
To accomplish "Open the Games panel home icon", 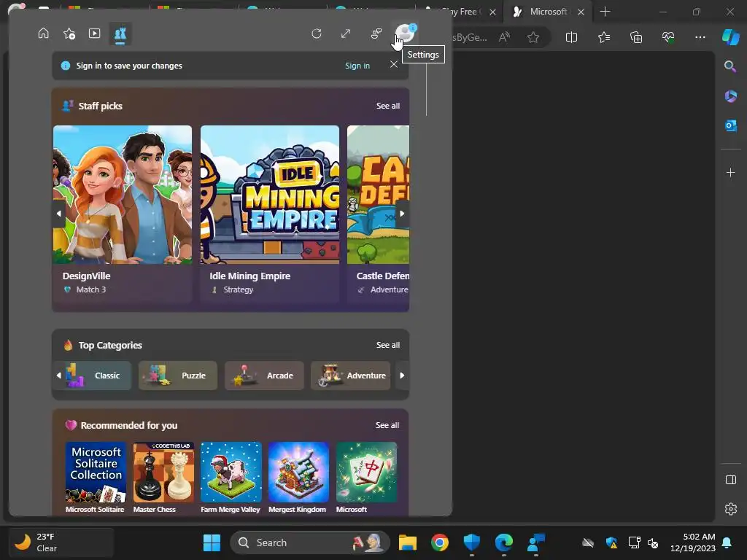I will pyautogui.click(x=43, y=34).
